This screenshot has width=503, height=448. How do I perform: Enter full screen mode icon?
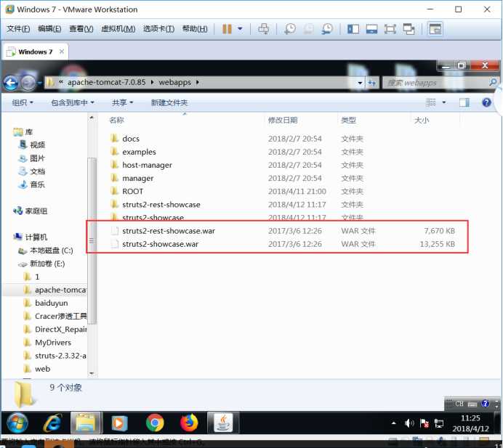point(390,29)
